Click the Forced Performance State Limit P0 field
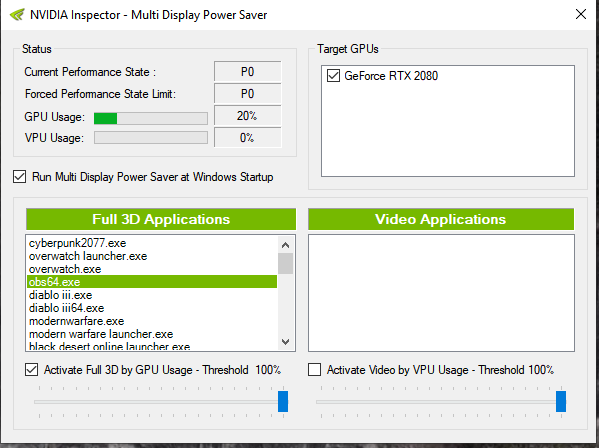Image resolution: width=599 pixels, height=448 pixels. click(248, 94)
